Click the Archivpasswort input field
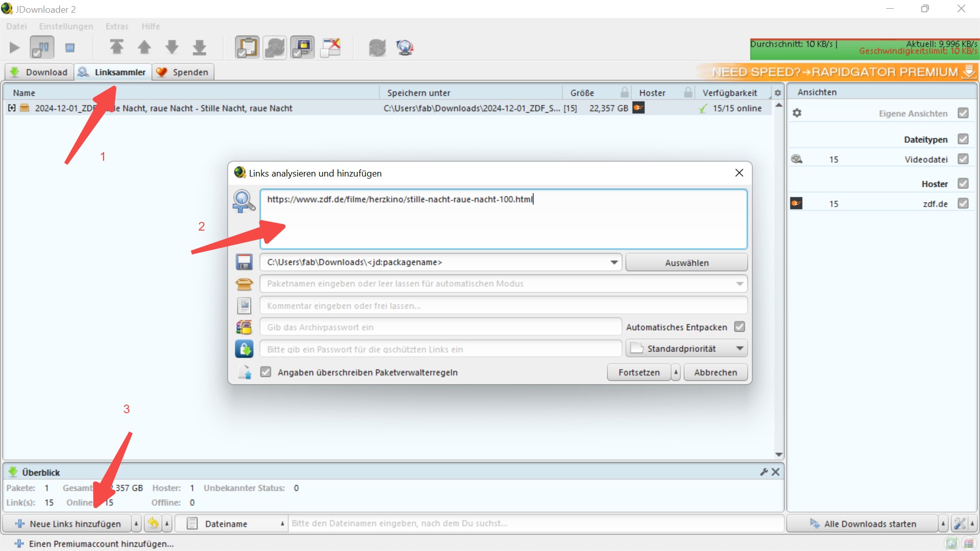 point(440,327)
